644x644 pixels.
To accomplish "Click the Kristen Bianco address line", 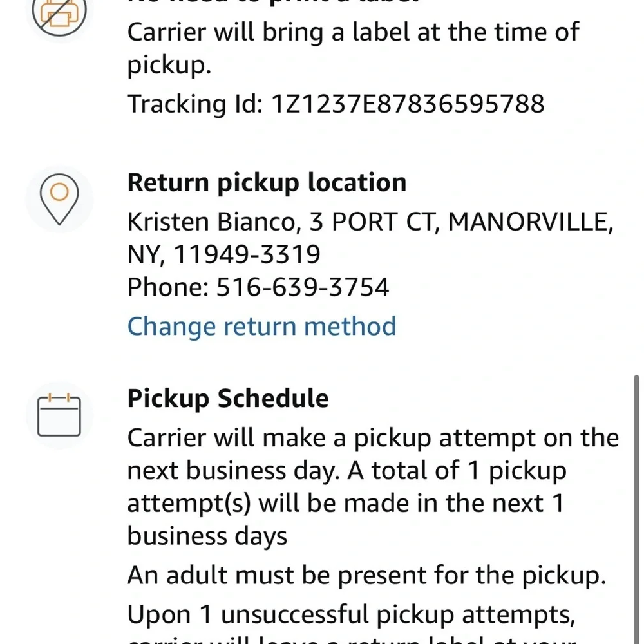I will pyautogui.click(x=370, y=222).
